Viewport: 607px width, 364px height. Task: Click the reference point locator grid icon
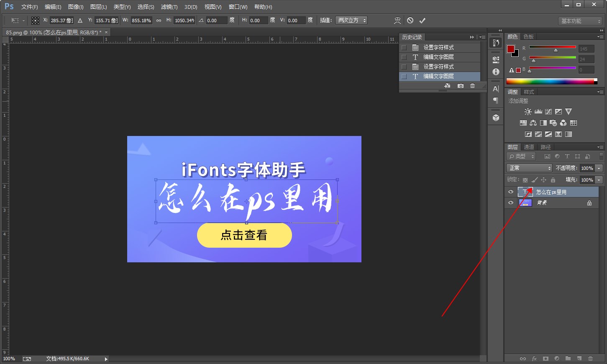coord(35,21)
